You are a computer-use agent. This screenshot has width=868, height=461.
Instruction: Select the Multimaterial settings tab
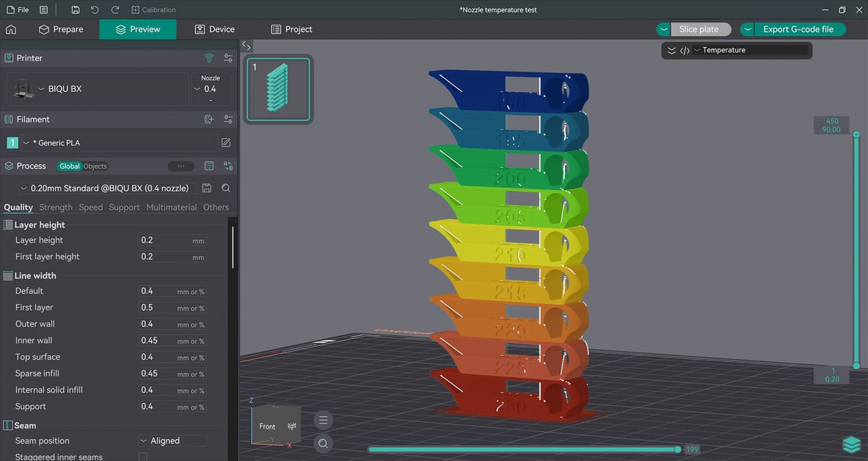(171, 207)
